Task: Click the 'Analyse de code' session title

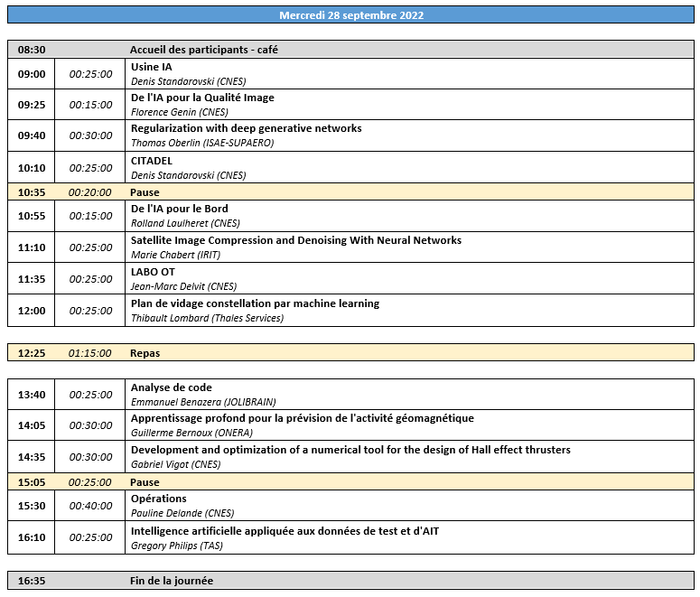Action: click(171, 387)
